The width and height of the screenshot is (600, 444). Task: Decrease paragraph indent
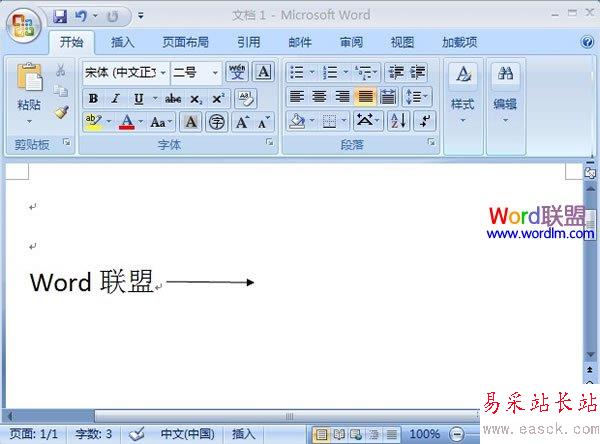[396, 72]
